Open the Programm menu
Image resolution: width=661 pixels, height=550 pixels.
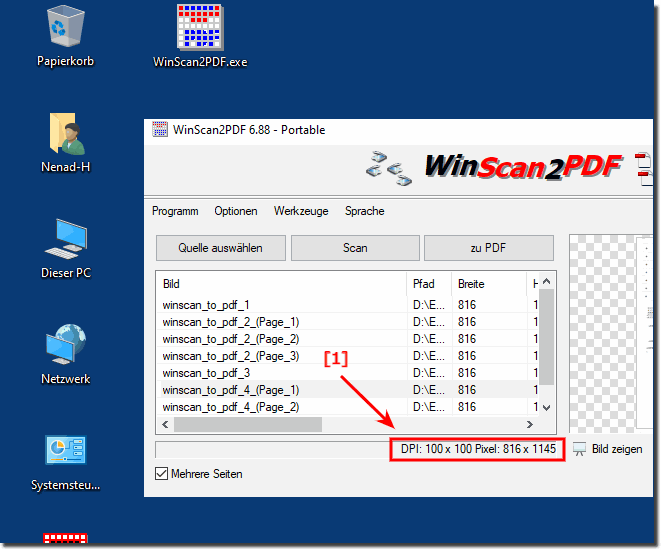tap(175, 211)
